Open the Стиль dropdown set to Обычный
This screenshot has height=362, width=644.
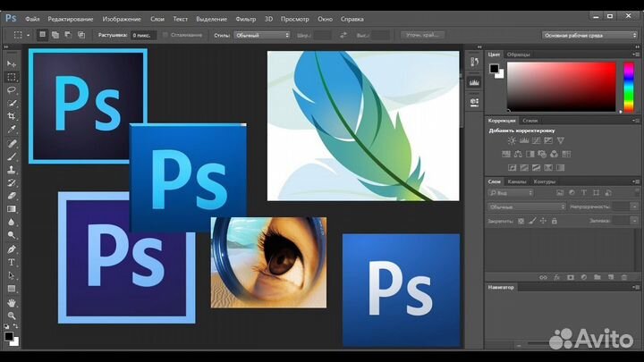pyautogui.click(x=262, y=35)
